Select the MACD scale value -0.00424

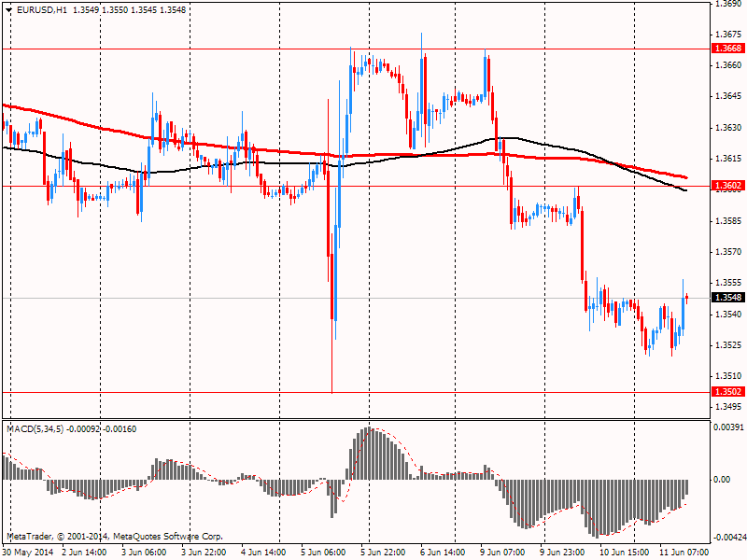[x=728, y=538]
